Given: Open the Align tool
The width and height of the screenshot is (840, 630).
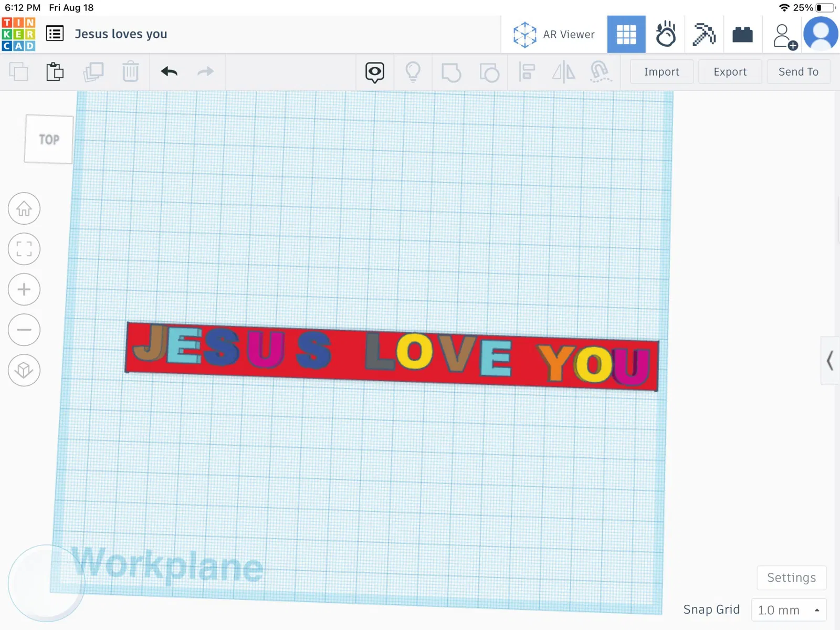Looking at the screenshot, I should pyautogui.click(x=527, y=72).
